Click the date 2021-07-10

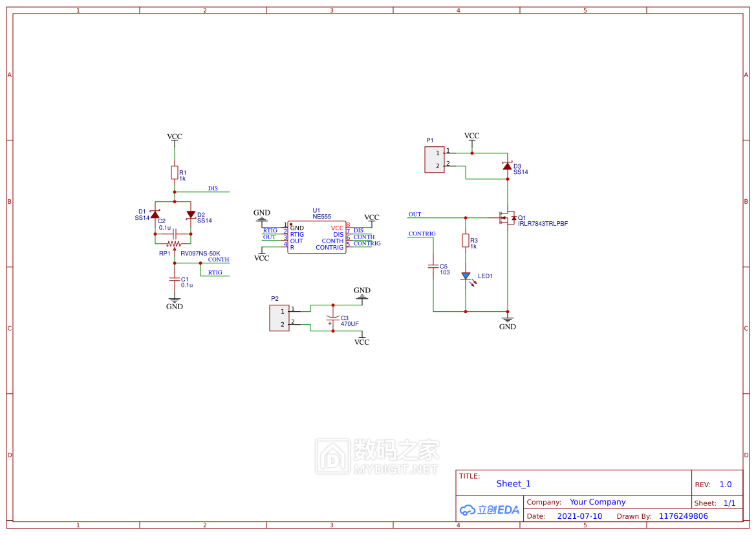579,516
